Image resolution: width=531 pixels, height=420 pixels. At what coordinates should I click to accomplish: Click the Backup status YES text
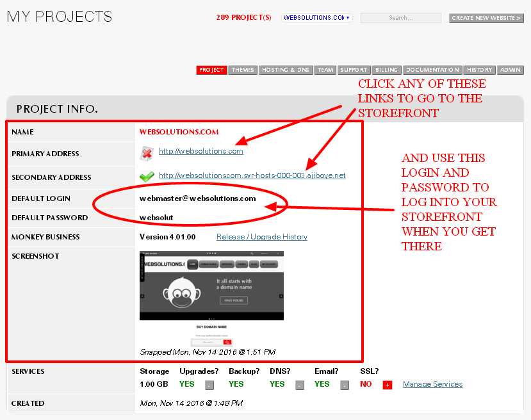click(236, 384)
